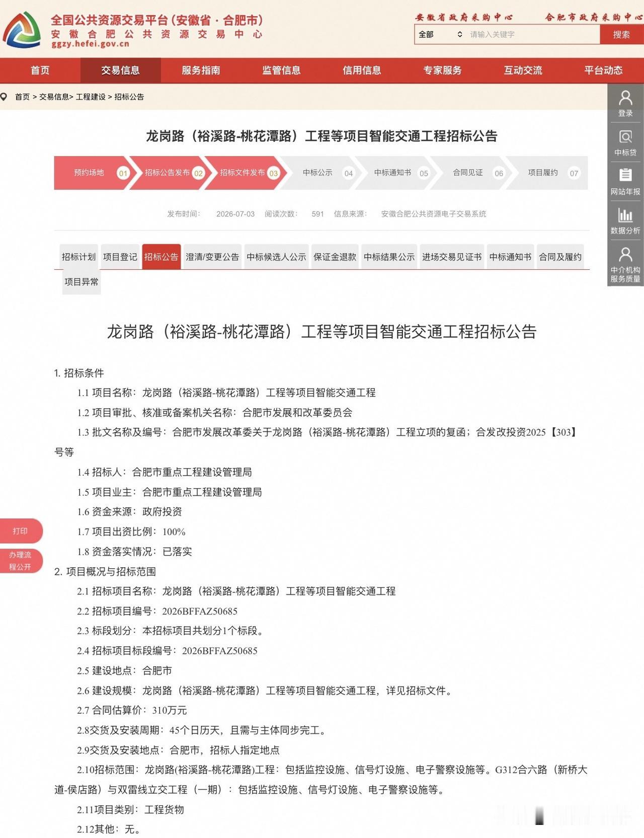
Task: Click project number 2026BFFAZ50685 in item 2.2
Action: tap(200, 612)
